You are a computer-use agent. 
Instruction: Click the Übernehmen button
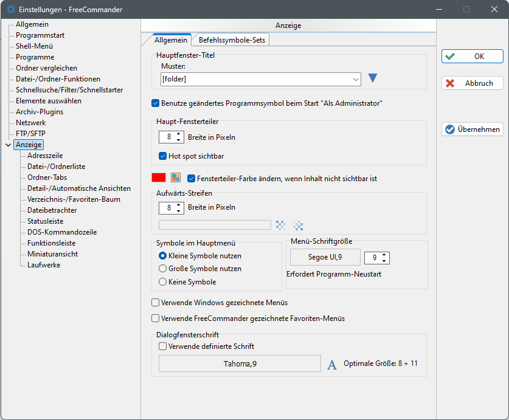tap(473, 129)
